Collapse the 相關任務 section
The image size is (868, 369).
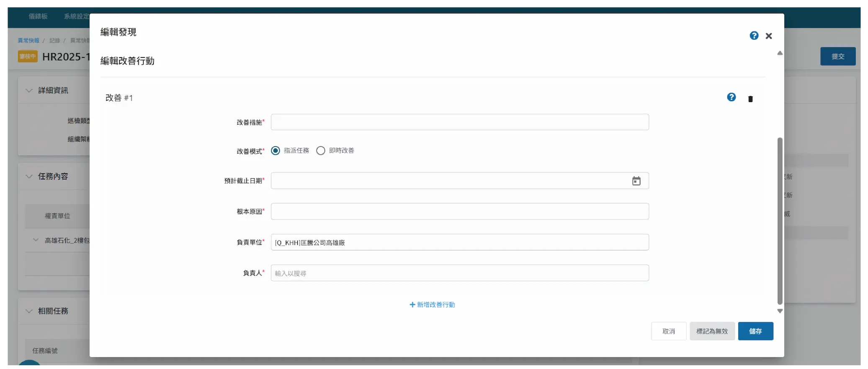29,311
